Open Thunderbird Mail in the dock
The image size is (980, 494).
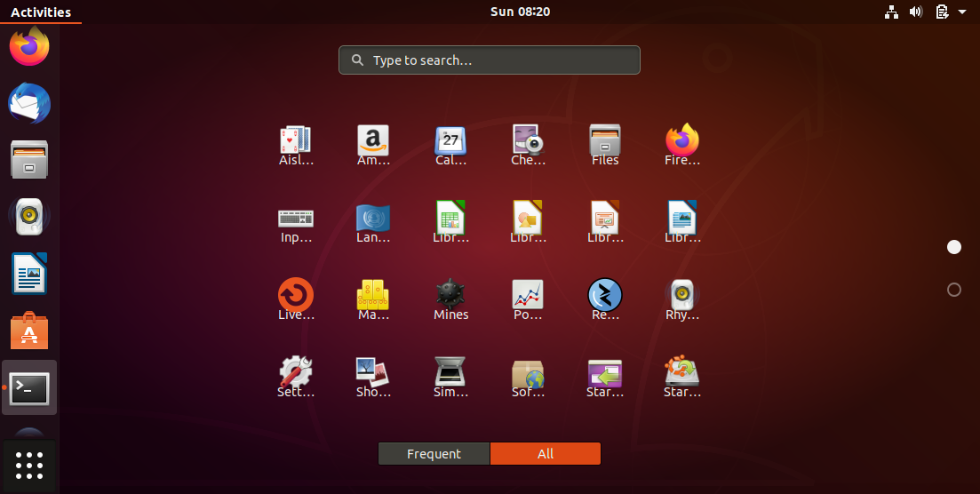pyautogui.click(x=29, y=105)
